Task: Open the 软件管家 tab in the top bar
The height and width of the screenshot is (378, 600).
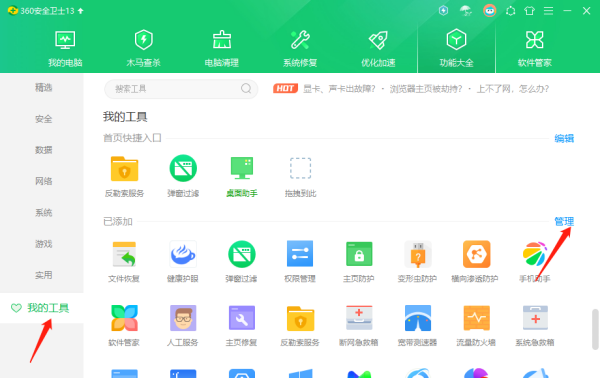Action: (x=535, y=49)
